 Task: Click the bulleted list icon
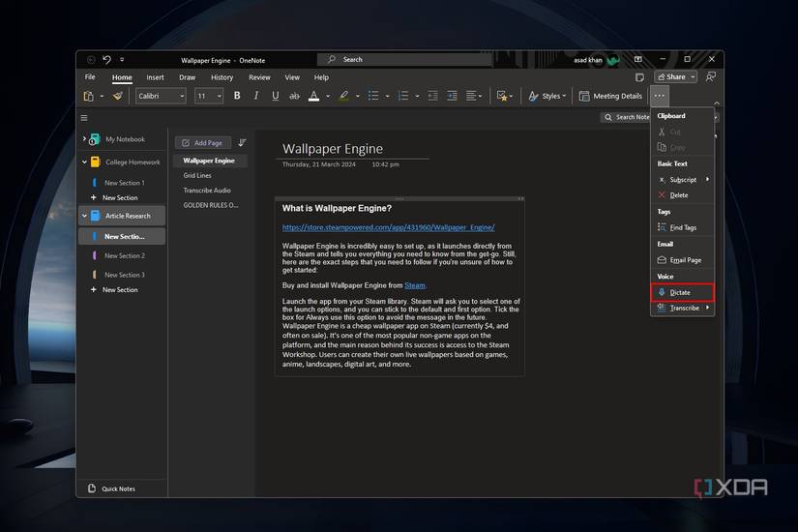point(373,96)
